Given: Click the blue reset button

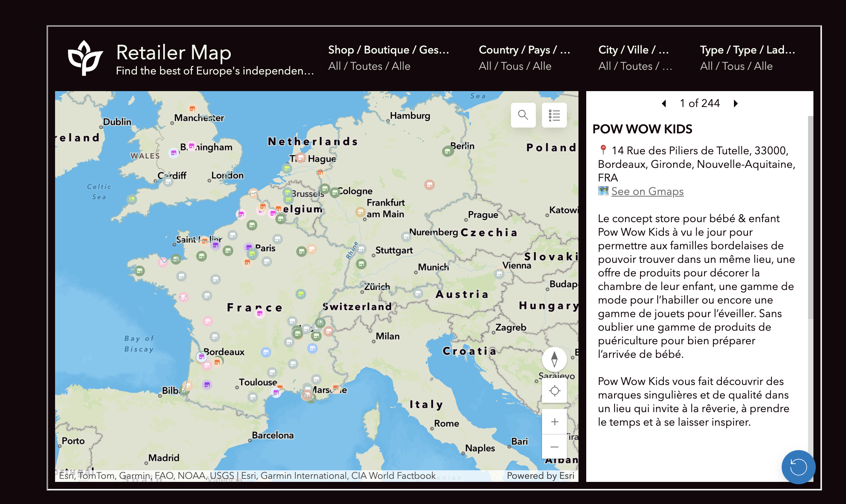Looking at the screenshot, I should 798,467.
